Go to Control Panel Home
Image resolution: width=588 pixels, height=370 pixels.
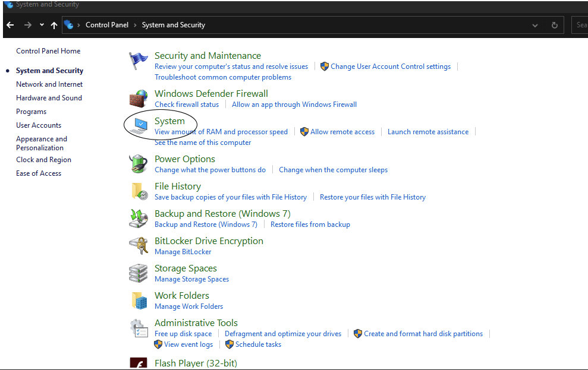click(48, 50)
